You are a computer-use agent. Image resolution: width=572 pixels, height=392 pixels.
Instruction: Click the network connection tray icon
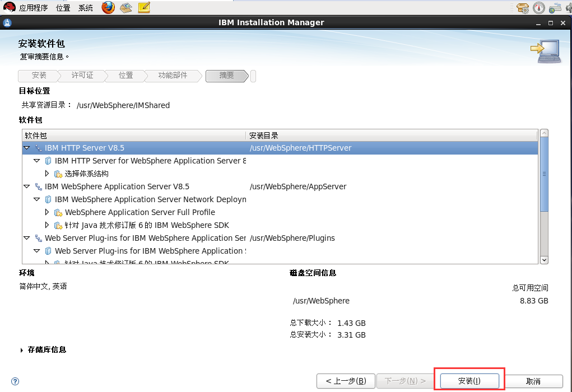tap(555, 8)
